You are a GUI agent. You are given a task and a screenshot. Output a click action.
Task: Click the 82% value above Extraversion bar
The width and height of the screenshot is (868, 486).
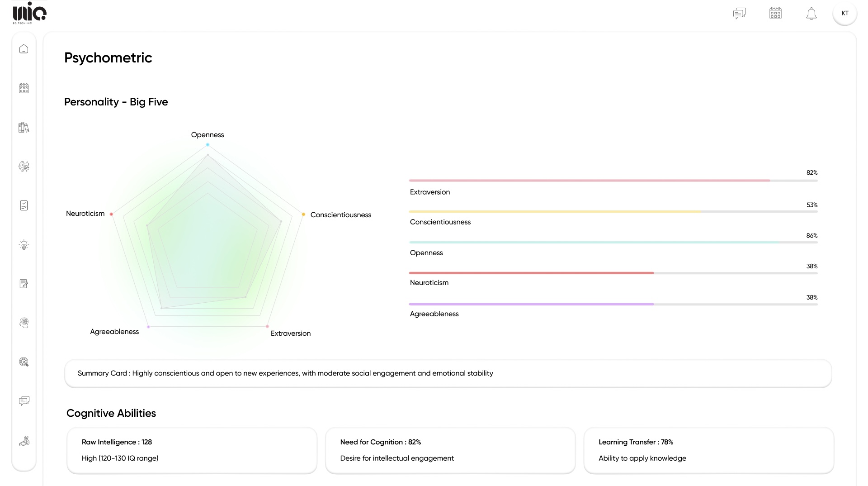tap(812, 172)
